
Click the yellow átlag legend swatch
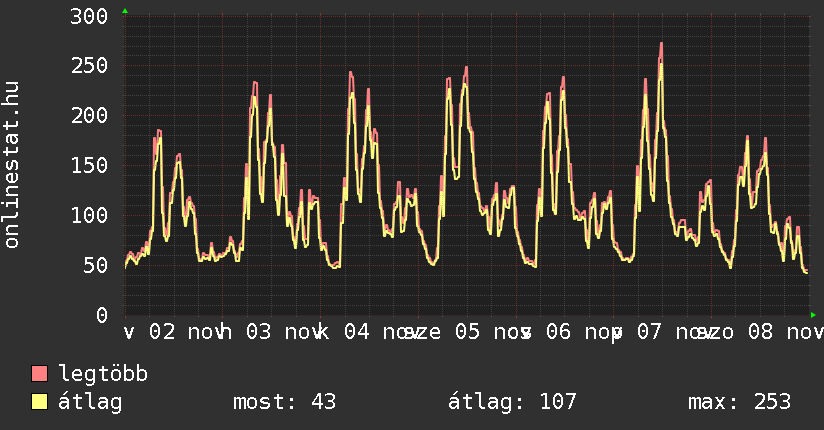pos(40,402)
